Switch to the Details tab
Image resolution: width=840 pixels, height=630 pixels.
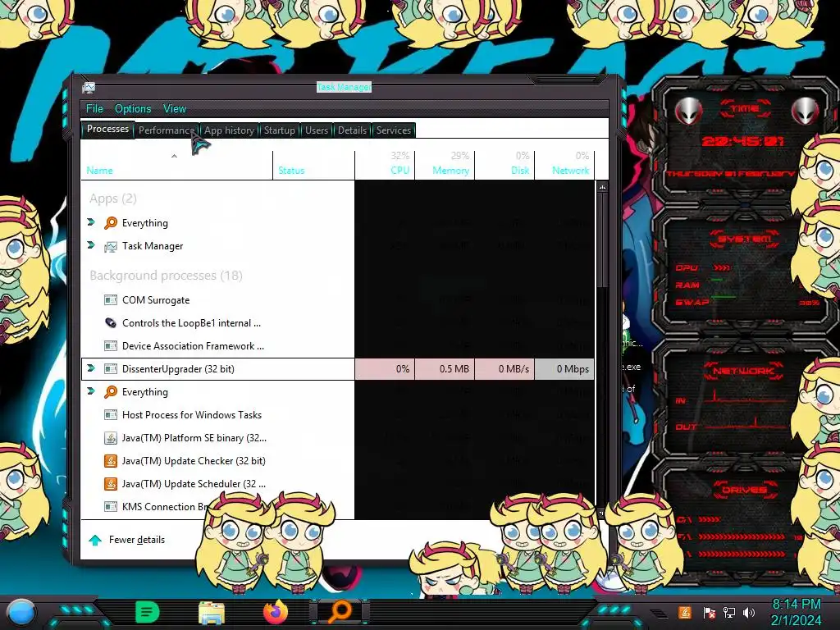point(353,130)
